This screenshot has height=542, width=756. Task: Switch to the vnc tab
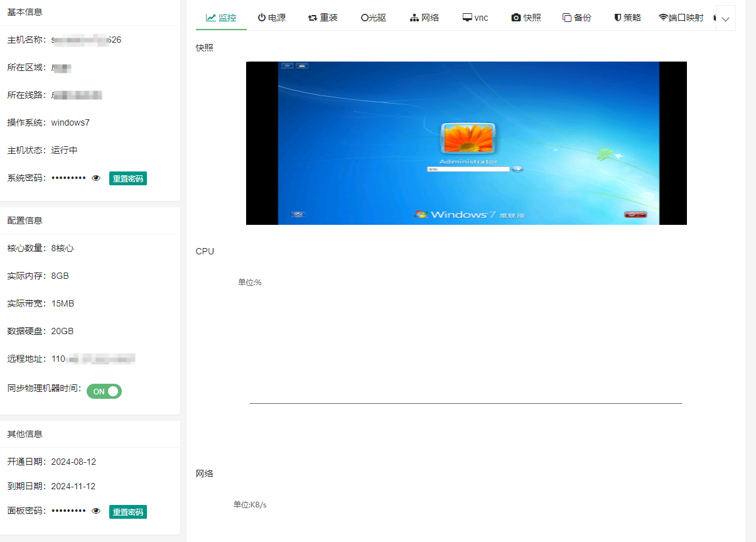click(475, 18)
